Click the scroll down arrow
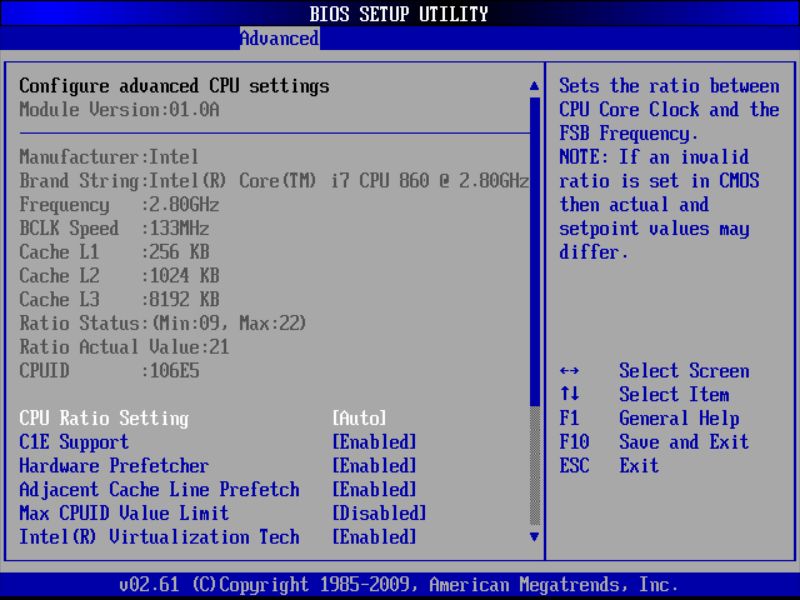Image resolution: width=800 pixels, height=600 pixels. pos(534,537)
